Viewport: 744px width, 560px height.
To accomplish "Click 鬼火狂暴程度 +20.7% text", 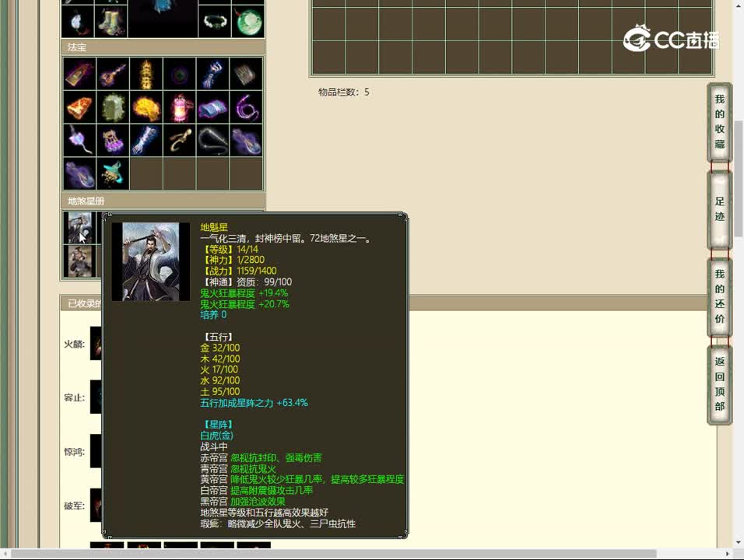I will pos(244,304).
